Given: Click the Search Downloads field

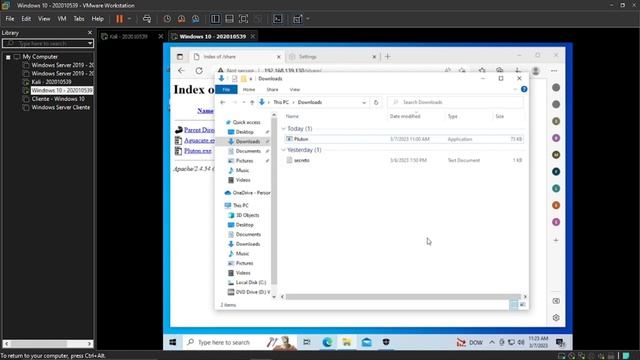Looking at the screenshot, I should (455, 102).
